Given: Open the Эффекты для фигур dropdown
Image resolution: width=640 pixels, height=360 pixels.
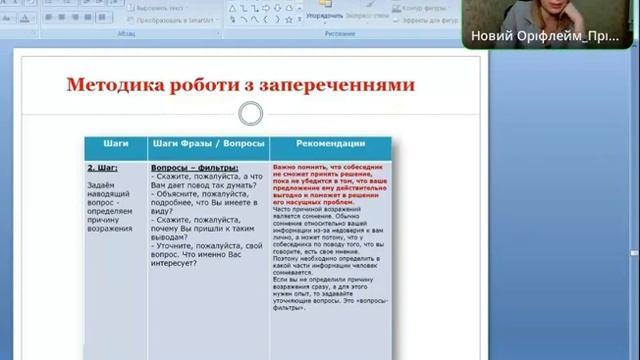Looking at the screenshot, I should tap(425, 20).
